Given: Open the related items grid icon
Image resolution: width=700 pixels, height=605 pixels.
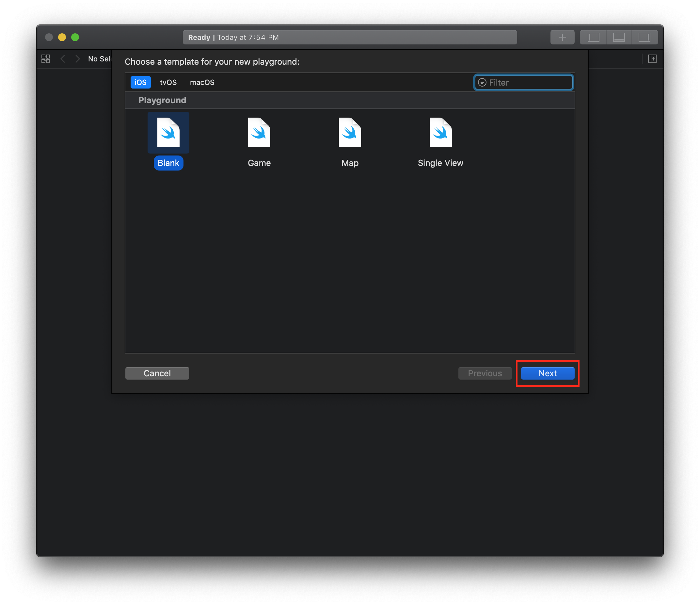Looking at the screenshot, I should pos(46,59).
